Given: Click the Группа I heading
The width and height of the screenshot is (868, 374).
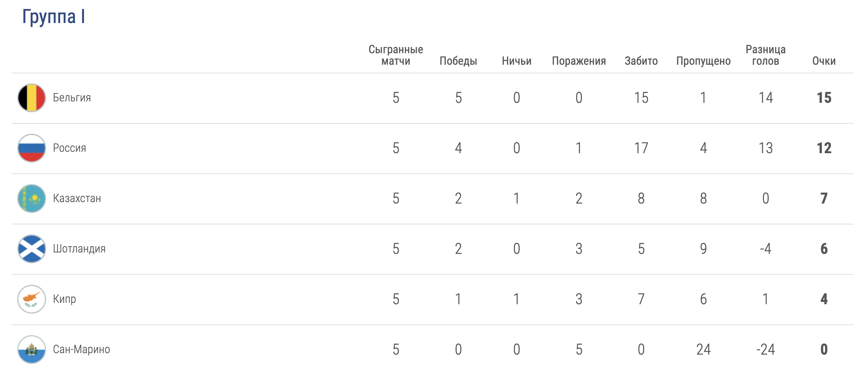Looking at the screenshot, I should pyautogui.click(x=54, y=17).
